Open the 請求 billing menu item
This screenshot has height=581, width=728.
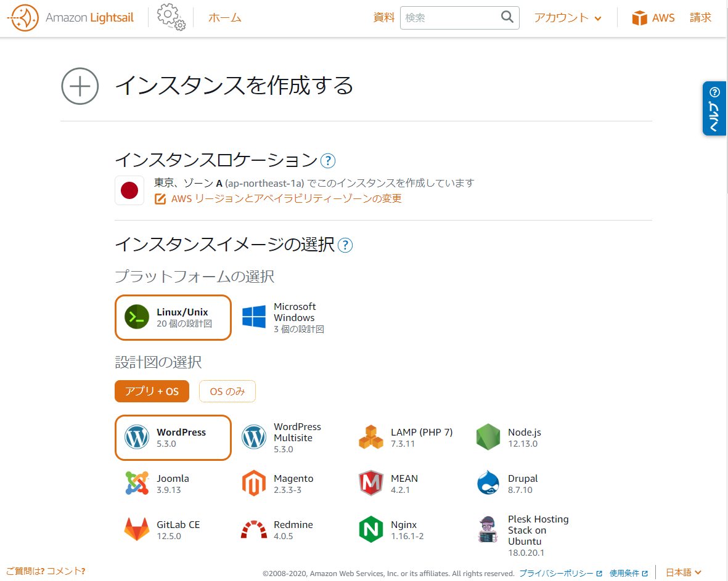701,18
